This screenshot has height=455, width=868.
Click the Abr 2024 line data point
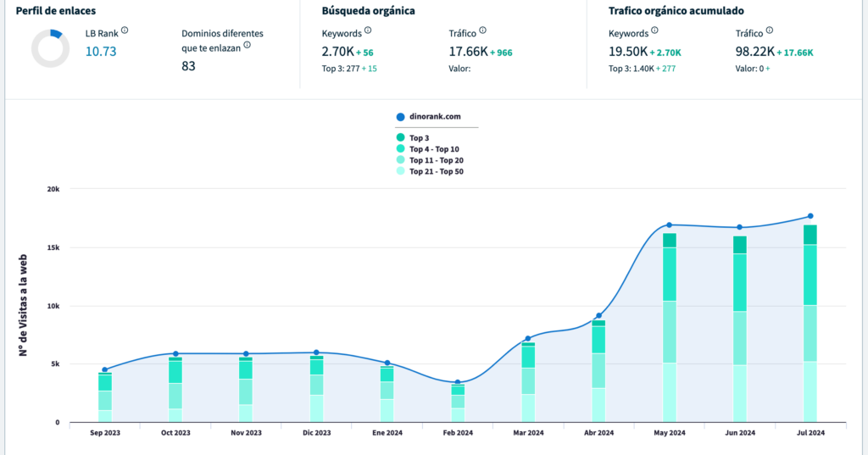pyautogui.click(x=599, y=315)
